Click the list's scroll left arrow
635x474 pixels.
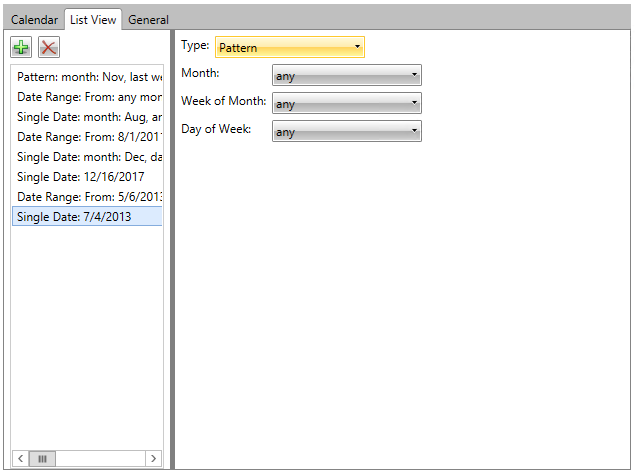[20, 458]
